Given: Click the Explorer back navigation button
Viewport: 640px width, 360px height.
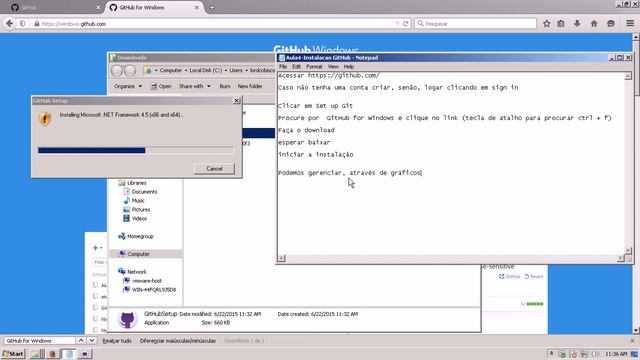Looking at the screenshot, I should point(117,71).
